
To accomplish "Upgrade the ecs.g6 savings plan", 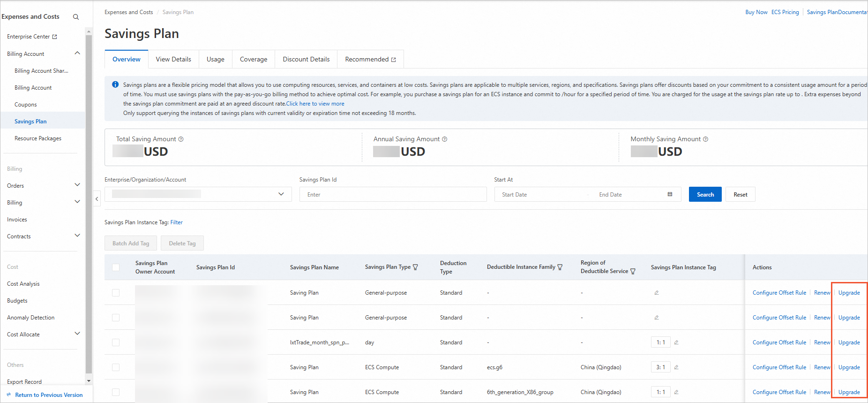I will pos(849,367).
